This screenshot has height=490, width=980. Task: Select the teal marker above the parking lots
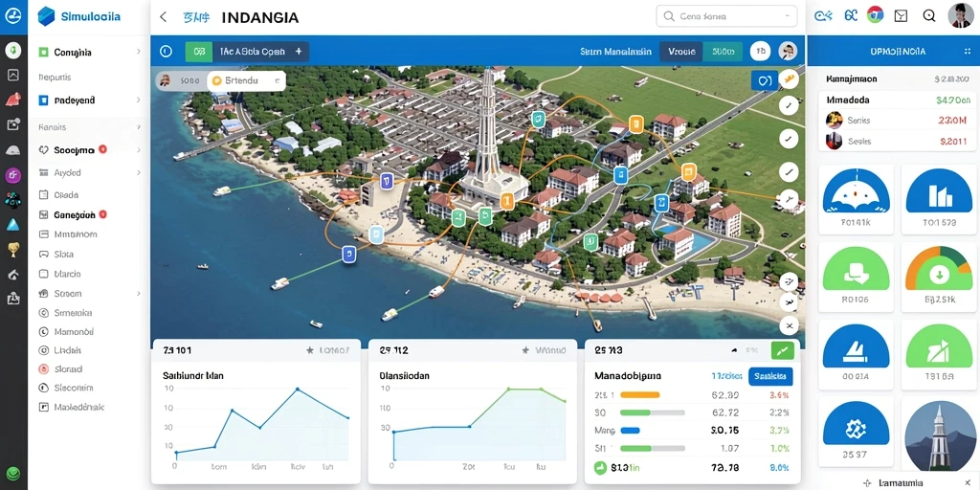click(x=538, y=120)
